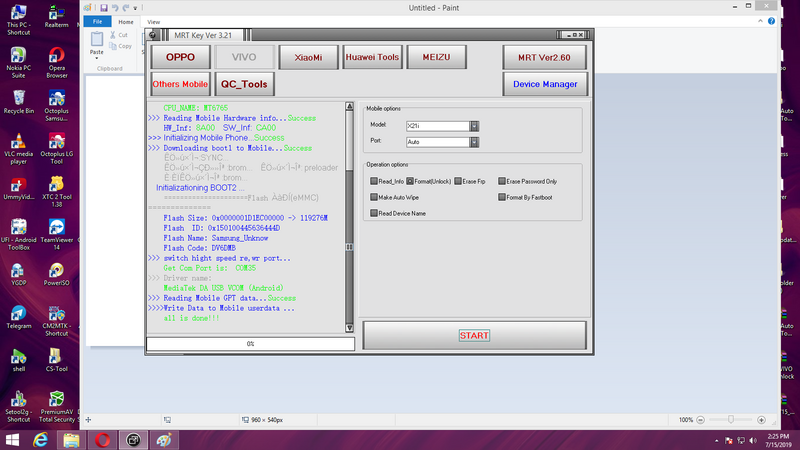This screenshot has height=450, width=800.
Task: Open QC_Tools section
Action: pos(244,84)
